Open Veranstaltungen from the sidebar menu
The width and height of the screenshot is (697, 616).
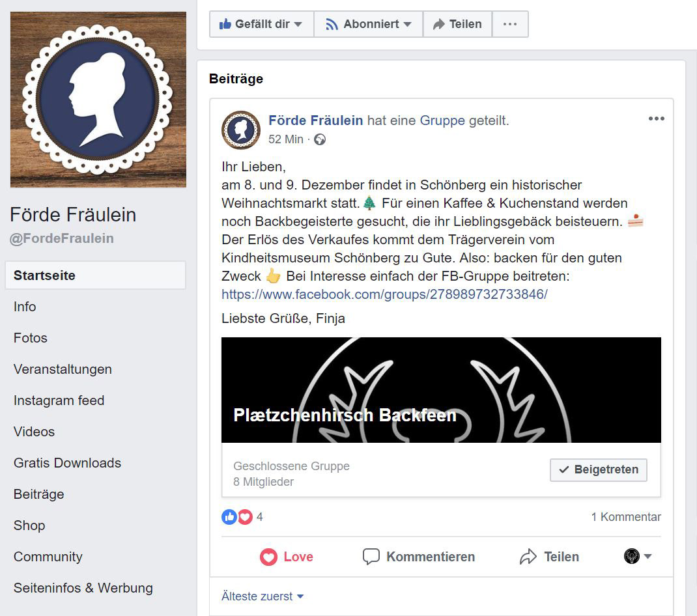coord(63,369)
